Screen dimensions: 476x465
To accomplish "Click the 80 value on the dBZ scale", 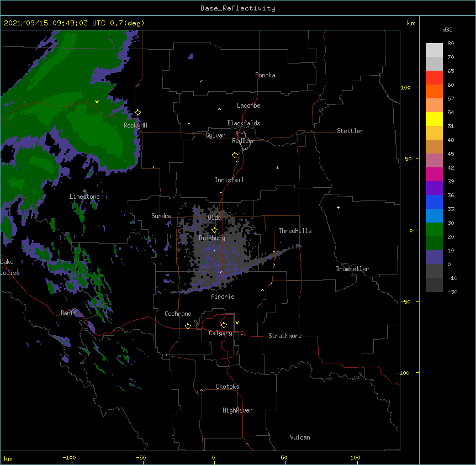I will click(451, 44).
